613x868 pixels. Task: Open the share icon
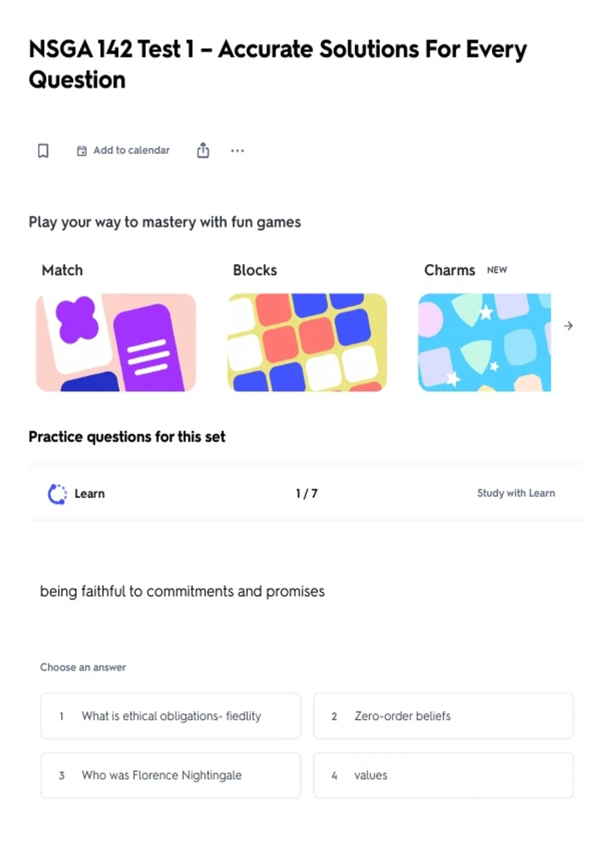coord(203,150)
